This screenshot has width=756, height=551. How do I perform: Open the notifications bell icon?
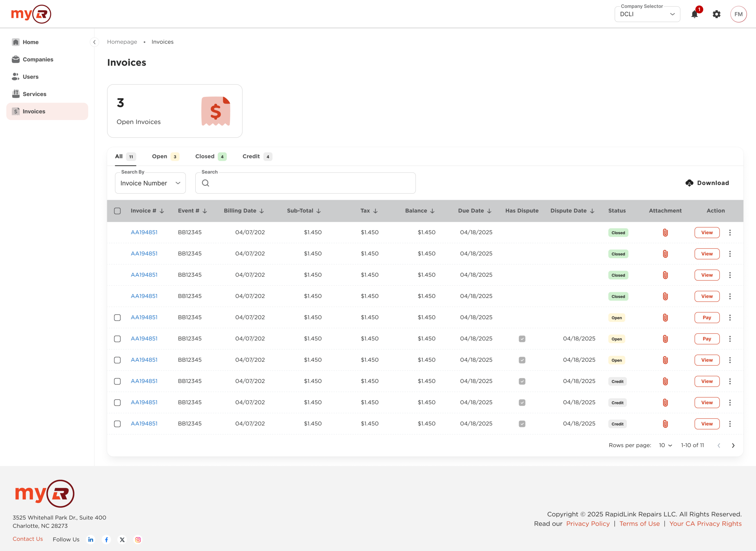pyautogui.click(x=695, y=14)
